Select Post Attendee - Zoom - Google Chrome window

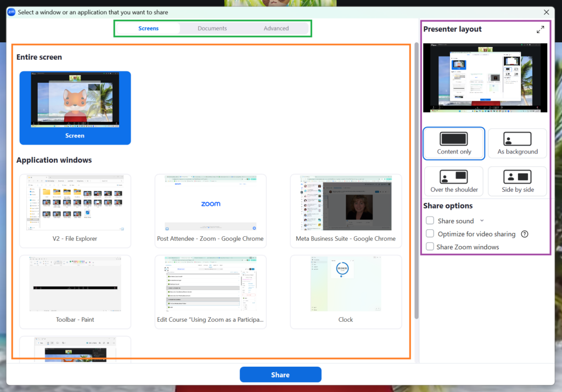point(210,211)
